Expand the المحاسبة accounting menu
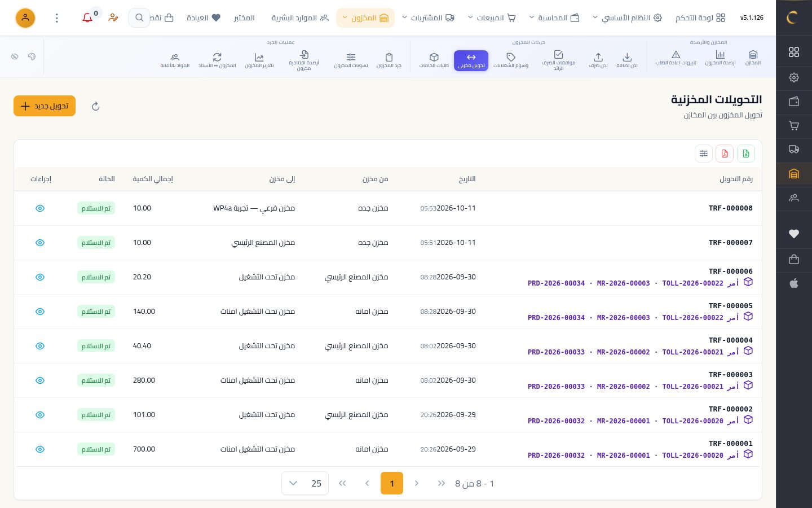The image size is (812, 508). (554, 18)
